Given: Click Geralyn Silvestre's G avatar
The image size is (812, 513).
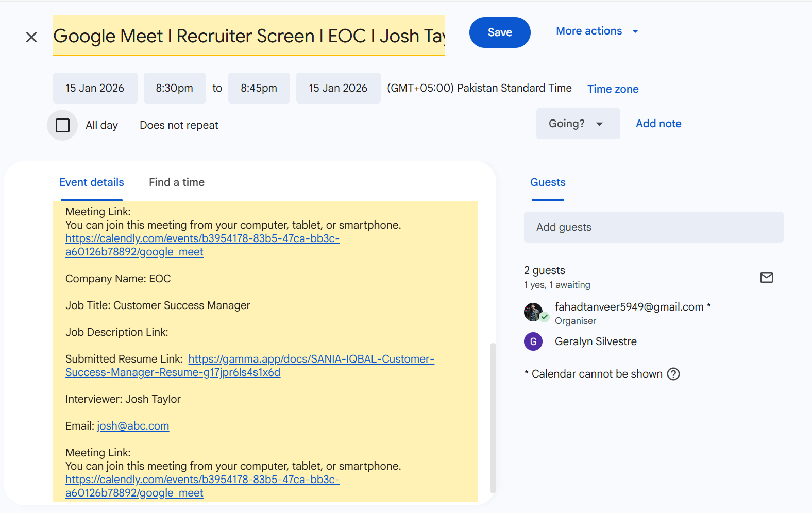Looking at the screenshot, I should tap(533, 341).
